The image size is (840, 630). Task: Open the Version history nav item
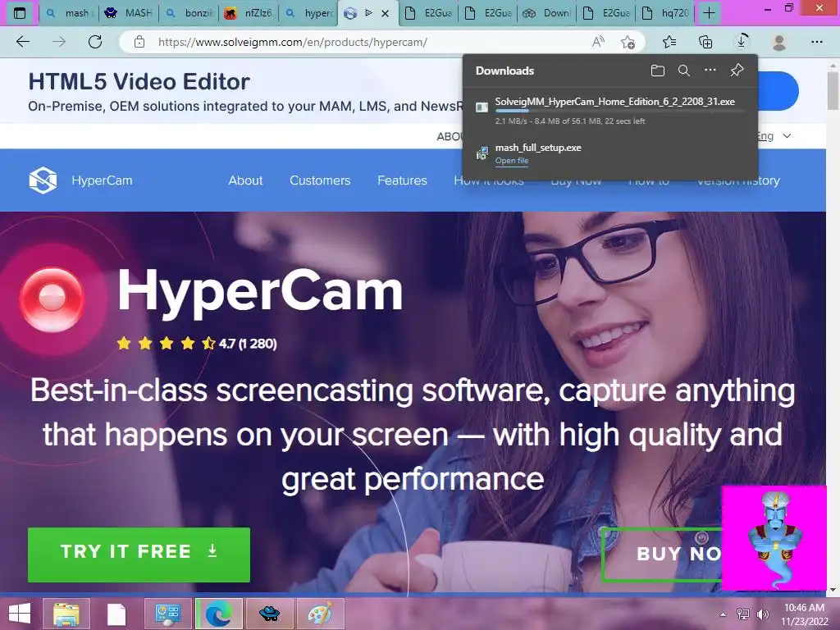tap(738, 181)
